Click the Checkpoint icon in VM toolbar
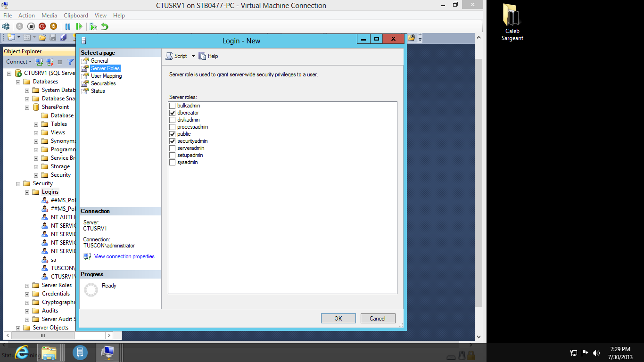This screenshot has height=362, width=644. pos(93,26)
